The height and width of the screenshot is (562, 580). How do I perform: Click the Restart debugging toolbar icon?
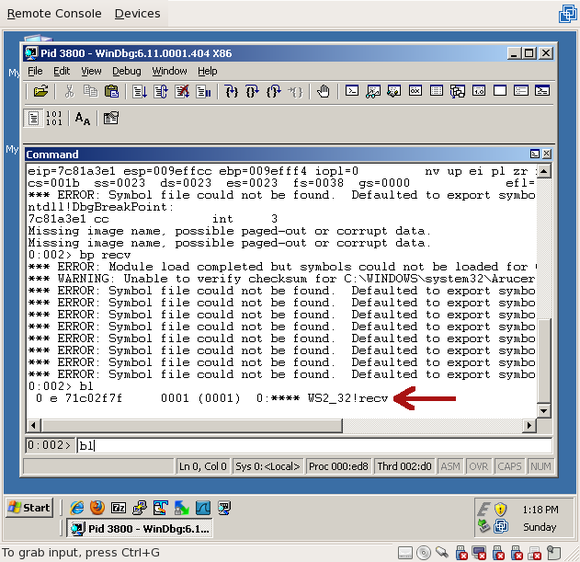(161, 91)
